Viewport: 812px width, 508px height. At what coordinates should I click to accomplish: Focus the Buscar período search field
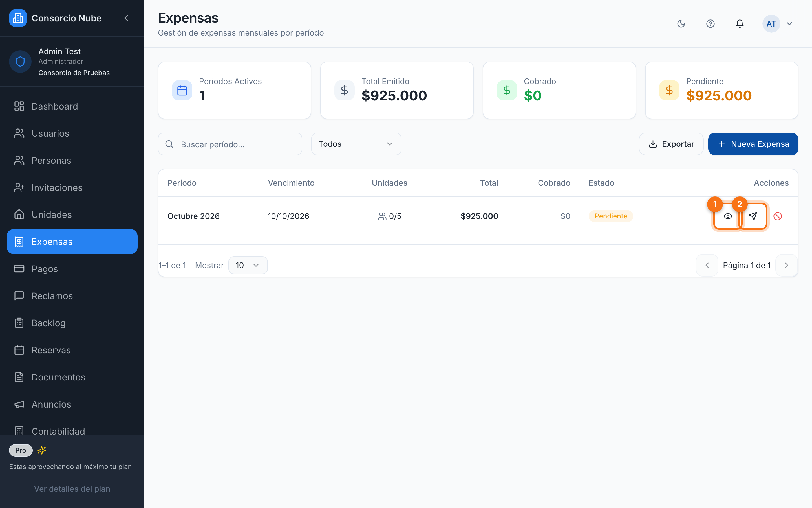click(230, 144)
